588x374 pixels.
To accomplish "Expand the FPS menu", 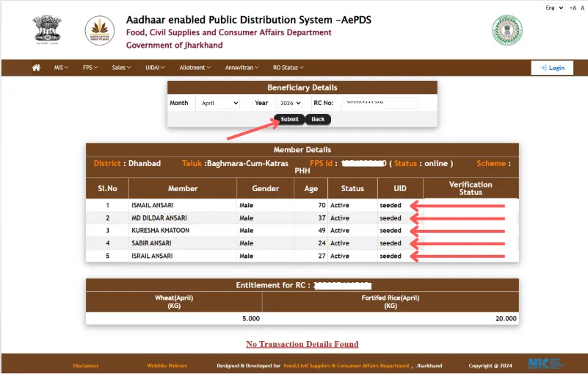I will click(x=90, y=68).
